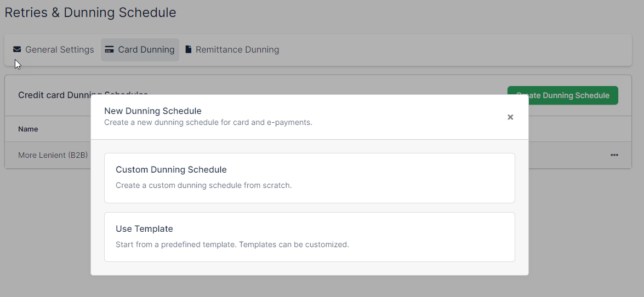This screenshot has width=644, height=297.
Task: Click the 'Create a custom dunning schedule from scratch.' text
Action: [x=204, y=185]
